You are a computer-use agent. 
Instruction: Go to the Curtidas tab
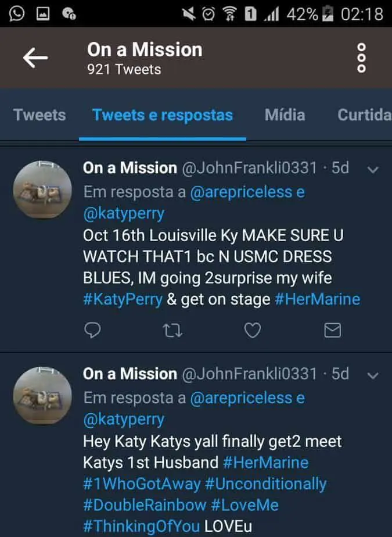click(364, 114)
